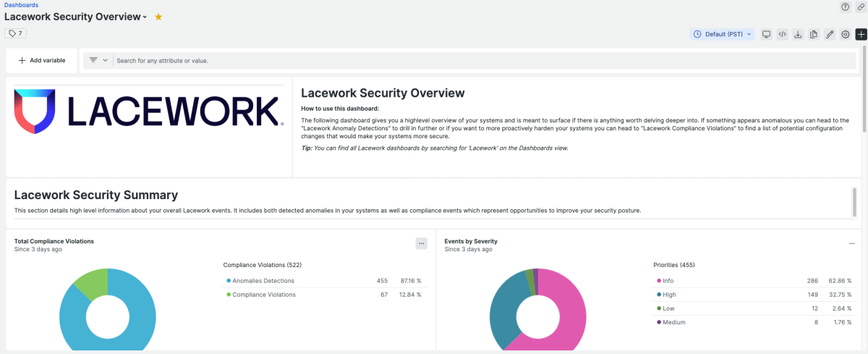
Task: Open Total Compliance Violations widget menu
Action: 421,244
